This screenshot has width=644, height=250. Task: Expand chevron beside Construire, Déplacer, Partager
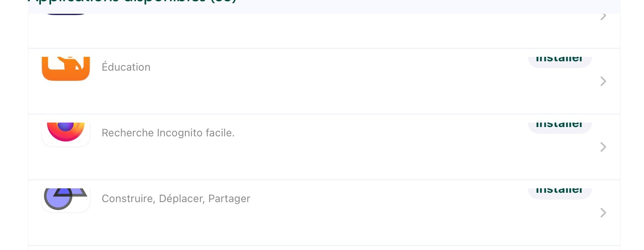point(603,213)
